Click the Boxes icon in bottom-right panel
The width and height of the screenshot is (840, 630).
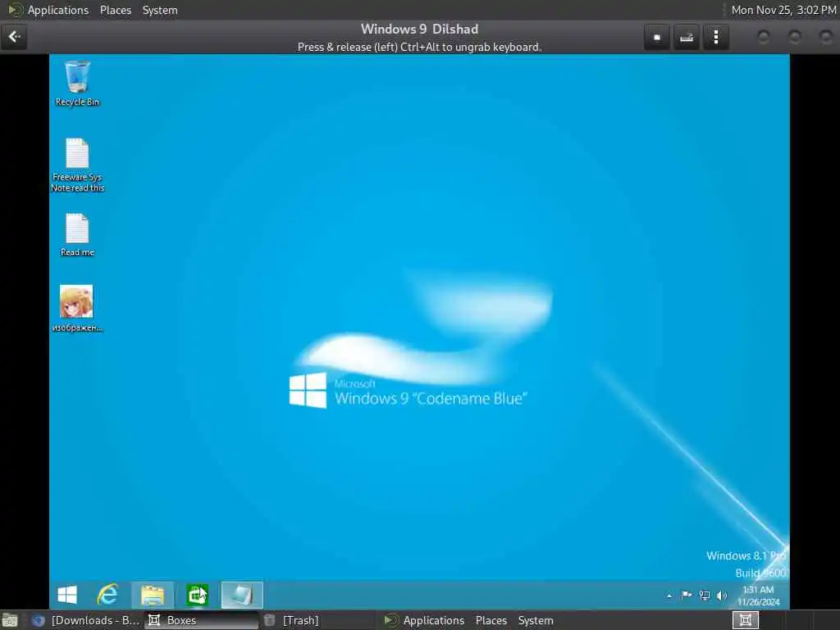tap(745, 620)
